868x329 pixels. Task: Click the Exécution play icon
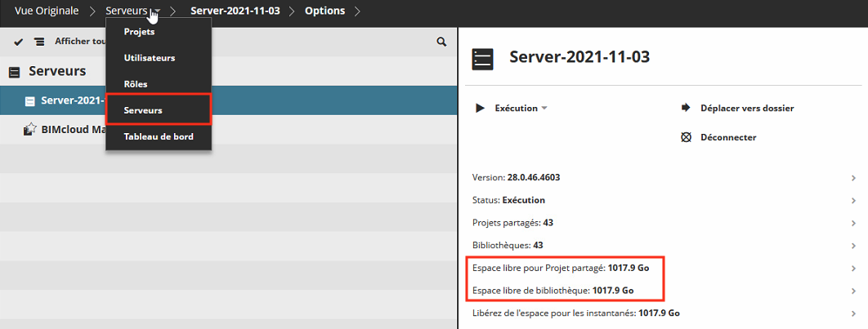481,109
